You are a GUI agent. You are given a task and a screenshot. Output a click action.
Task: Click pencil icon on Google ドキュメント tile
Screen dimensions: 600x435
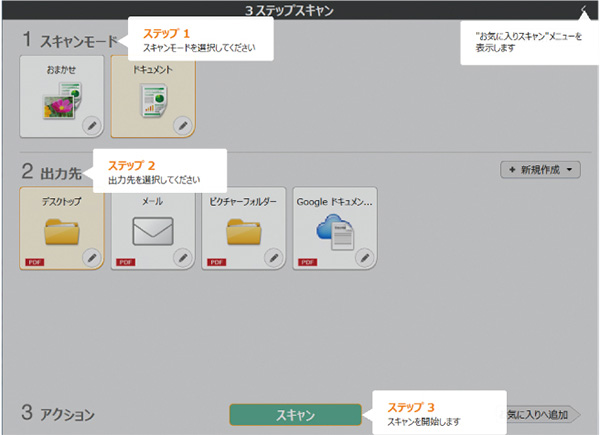[x=365, y=258]
